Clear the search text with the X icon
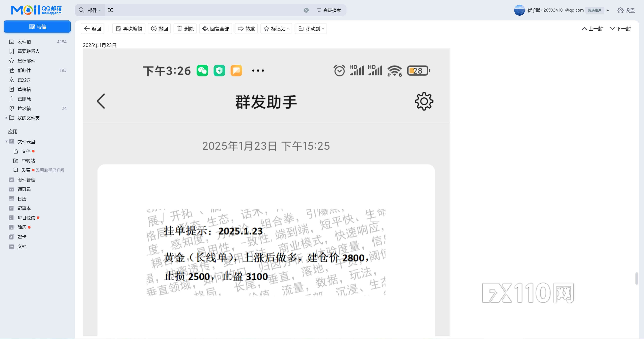 point(306,10)
